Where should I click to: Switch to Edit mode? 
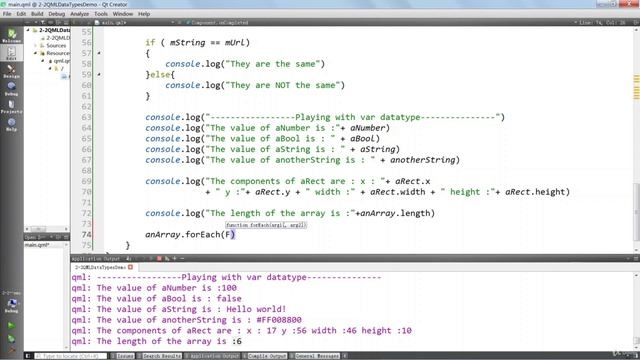pos(11,53)
